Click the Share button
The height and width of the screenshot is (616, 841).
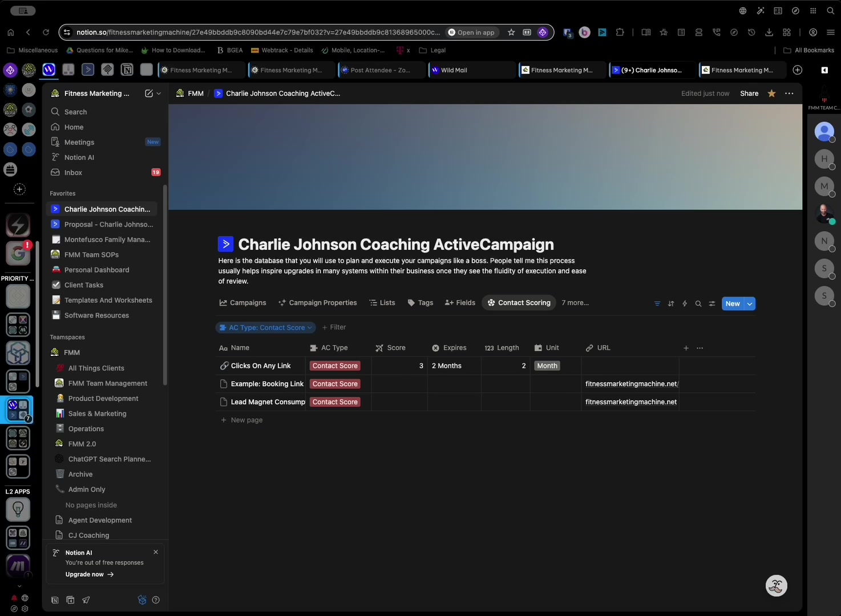coord(749,94)
